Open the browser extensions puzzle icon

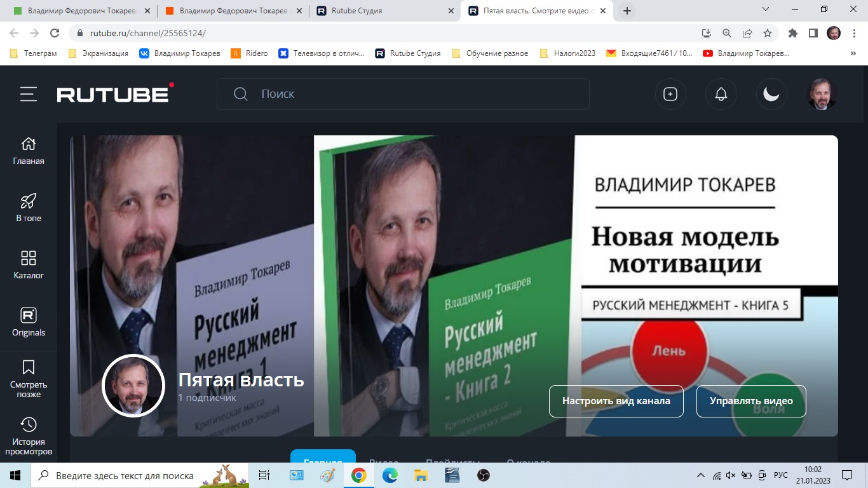pyautogui.click(x=792, y=33)
